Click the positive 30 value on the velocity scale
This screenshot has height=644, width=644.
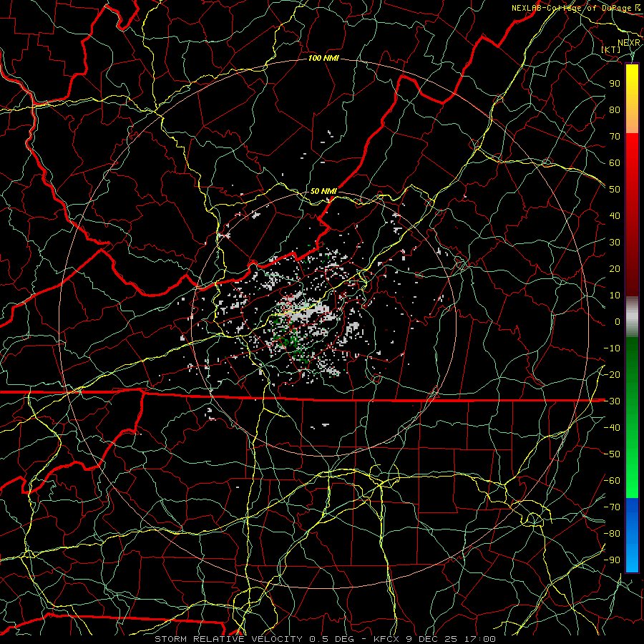[x=615, y=243]
